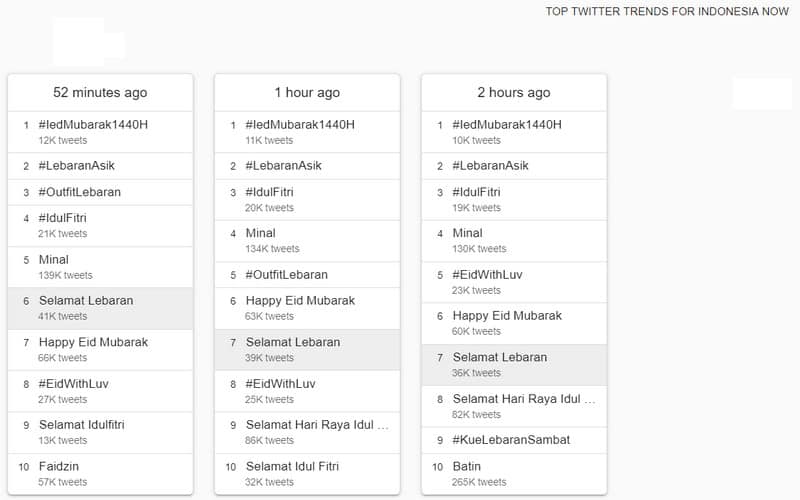
Task: Open Happy Eid Mubarak with 66K tweets
Action: (93, 342)
